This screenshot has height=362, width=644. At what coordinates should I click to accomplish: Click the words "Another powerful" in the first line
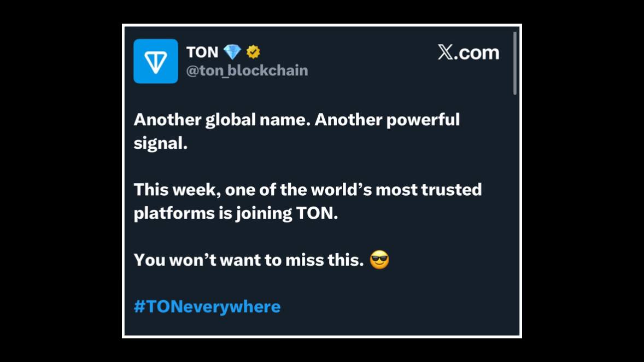pos(387,120)
